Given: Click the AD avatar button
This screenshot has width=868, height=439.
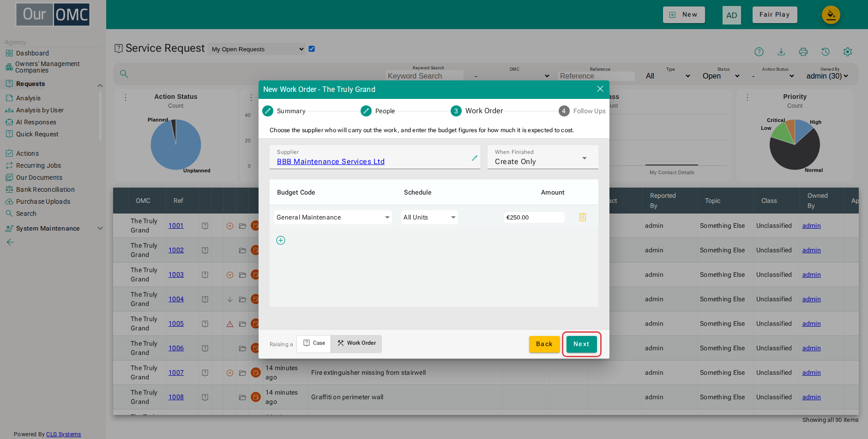Looking at the screenshot, I should (732, 15).
